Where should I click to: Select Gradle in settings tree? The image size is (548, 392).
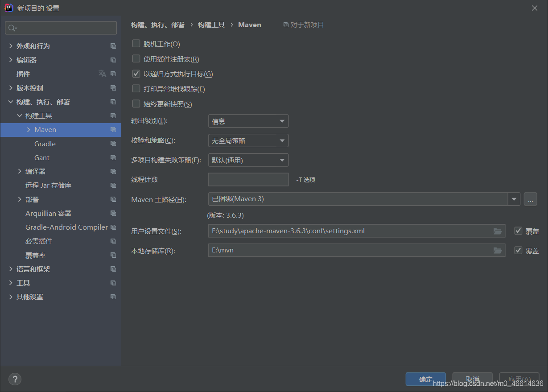pos(45,144)
